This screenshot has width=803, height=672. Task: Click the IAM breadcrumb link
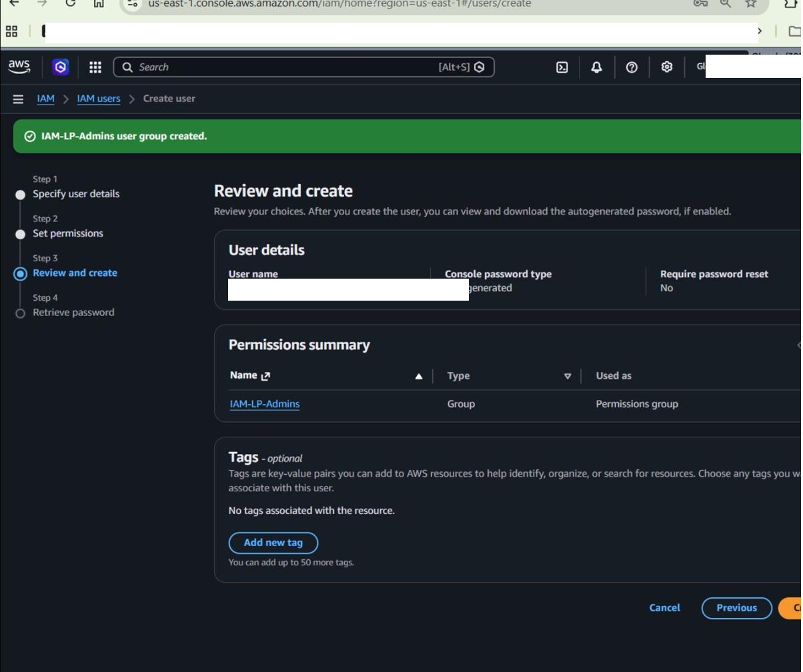tap(46, 99)
